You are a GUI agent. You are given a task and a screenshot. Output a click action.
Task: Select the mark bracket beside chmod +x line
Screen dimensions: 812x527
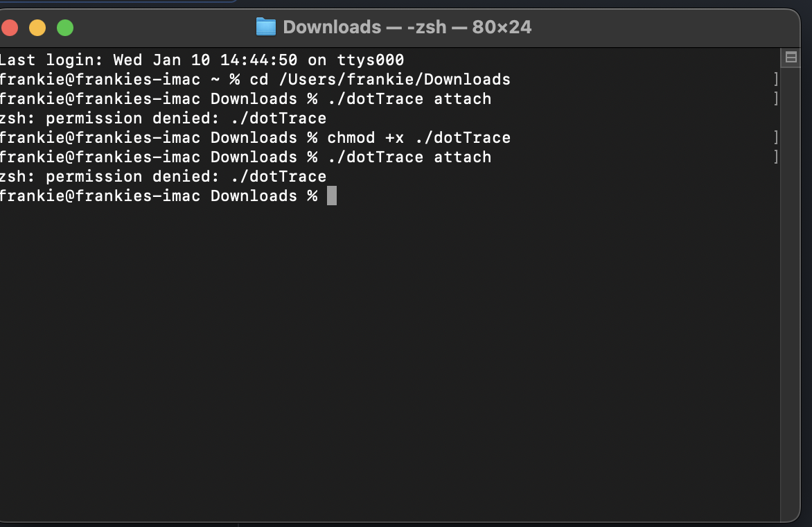click(776, 137)
